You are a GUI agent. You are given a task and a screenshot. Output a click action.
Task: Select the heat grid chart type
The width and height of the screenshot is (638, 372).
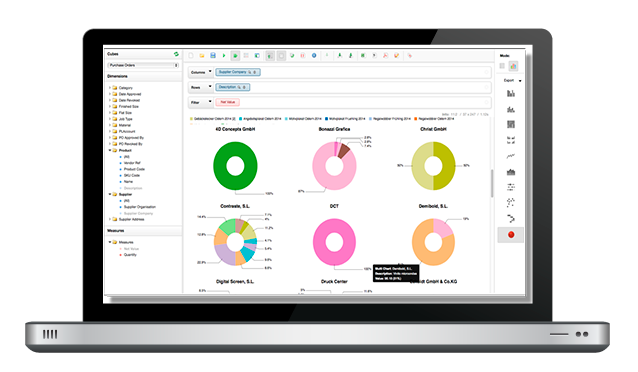tap(511, 187)
